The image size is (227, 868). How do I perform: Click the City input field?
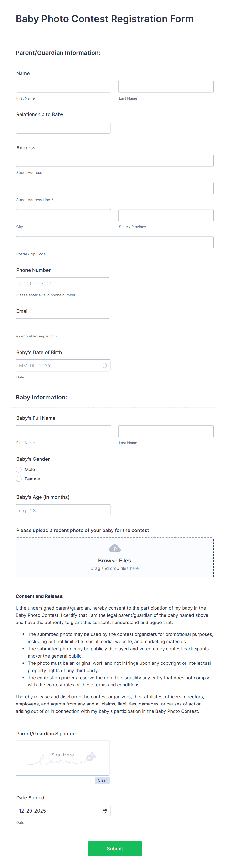63,215
